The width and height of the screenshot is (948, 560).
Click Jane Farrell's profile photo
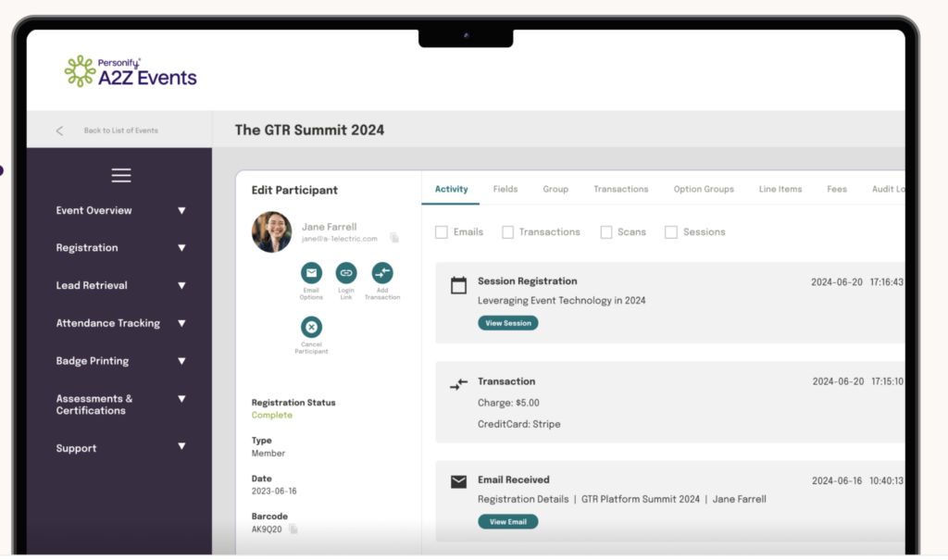[272, 231]
